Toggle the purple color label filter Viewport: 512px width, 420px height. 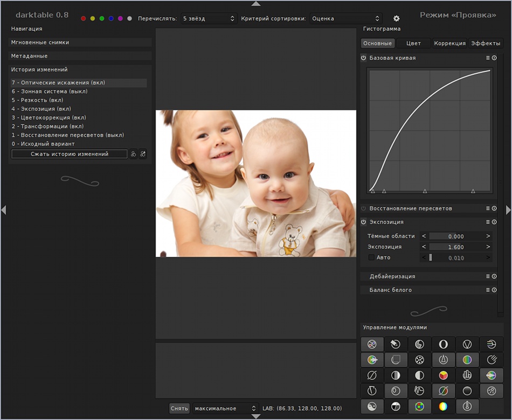pos(120,19)
